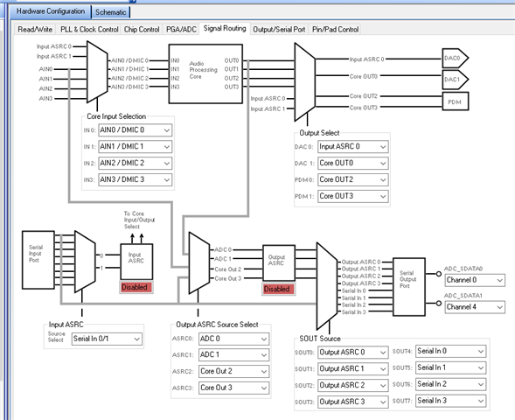Expand the IN 2 core input dropdown

135,163
